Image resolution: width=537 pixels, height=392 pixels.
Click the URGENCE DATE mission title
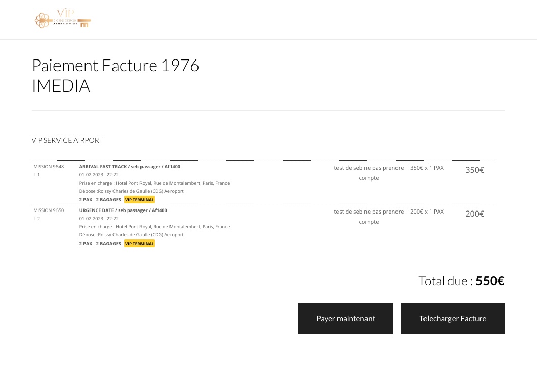tap(123, 210)
